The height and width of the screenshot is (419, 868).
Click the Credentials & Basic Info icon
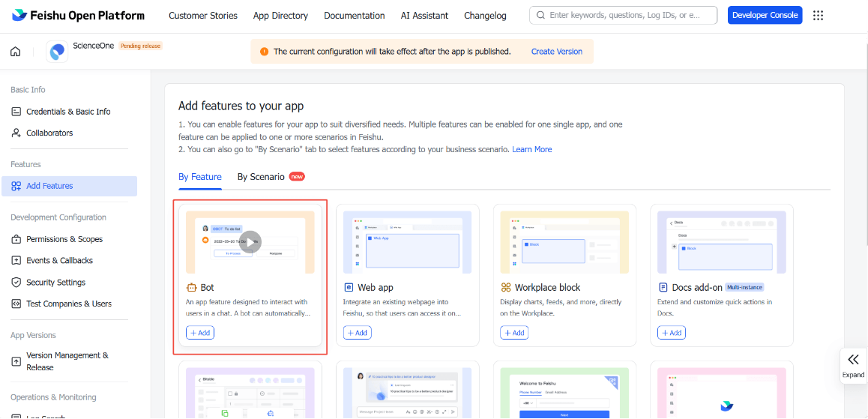(x=16, y=111)
